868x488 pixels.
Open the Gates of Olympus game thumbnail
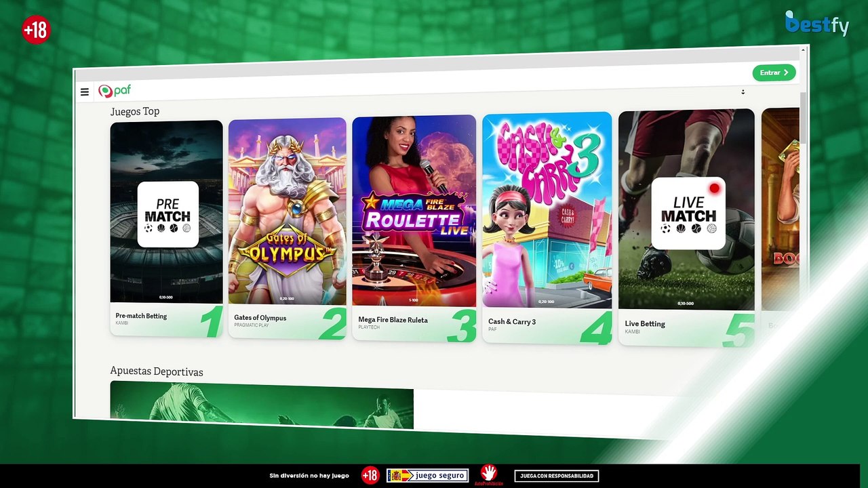pos(288,211)
